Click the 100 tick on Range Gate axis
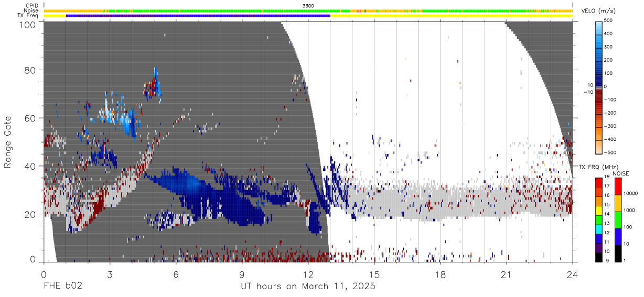644x297 pixels. (x=27, y=24)
